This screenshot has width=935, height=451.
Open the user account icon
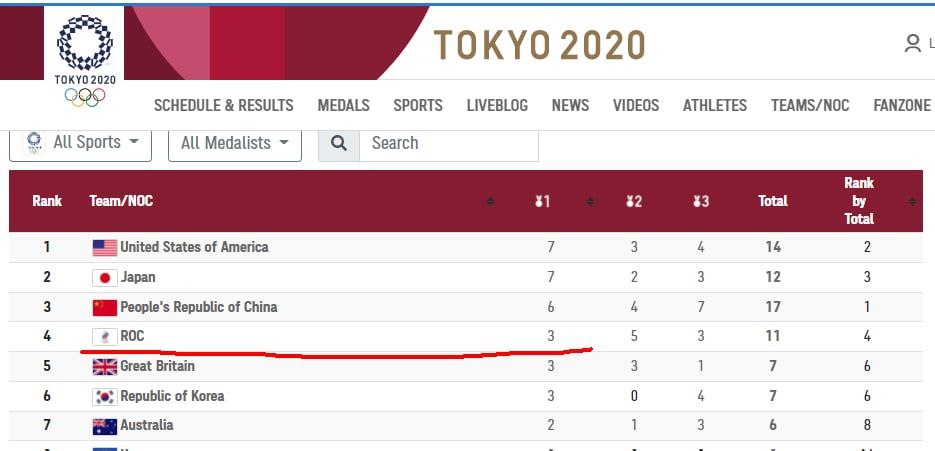tap(912, 43)
